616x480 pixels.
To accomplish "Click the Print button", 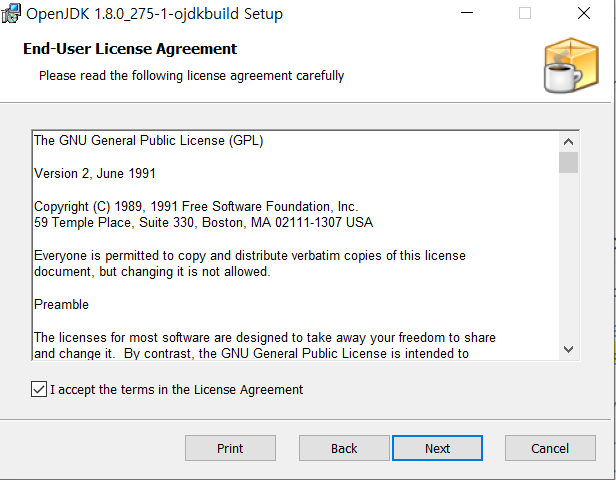I will point(230,448).
